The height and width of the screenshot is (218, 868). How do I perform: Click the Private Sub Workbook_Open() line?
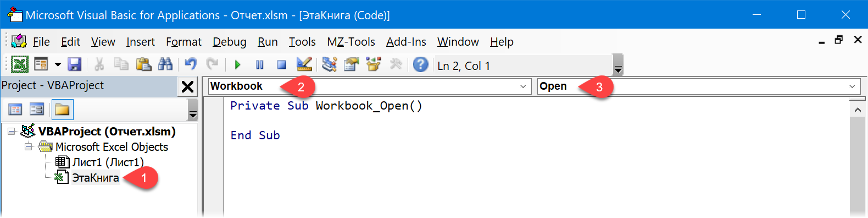tap(326, 106)
